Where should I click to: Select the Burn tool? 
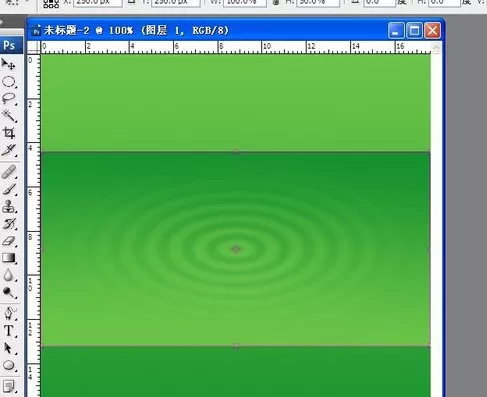click(9, 292)
